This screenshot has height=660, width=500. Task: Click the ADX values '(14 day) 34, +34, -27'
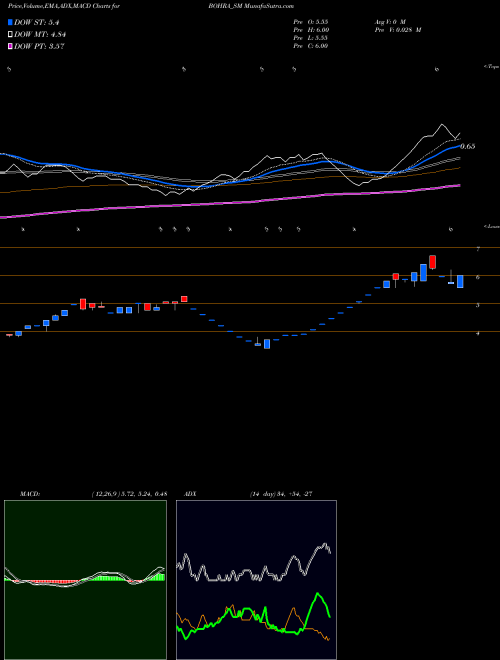coord(280,494)
